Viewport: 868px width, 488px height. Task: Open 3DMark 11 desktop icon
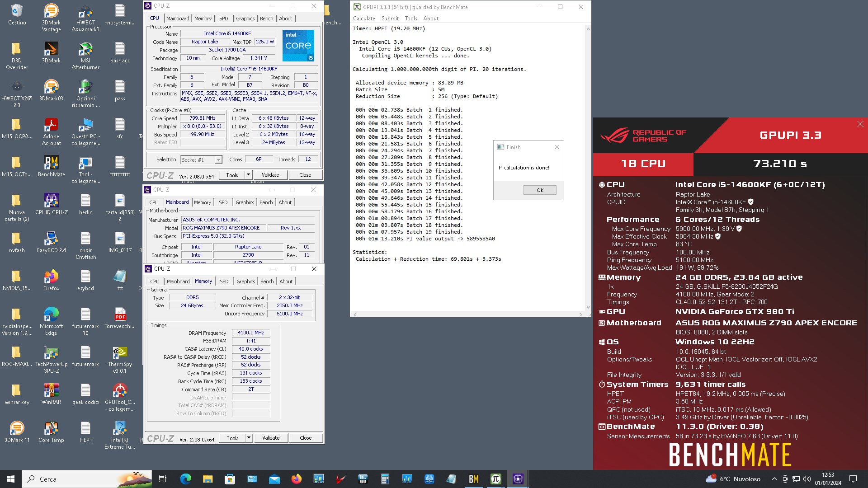17,432
